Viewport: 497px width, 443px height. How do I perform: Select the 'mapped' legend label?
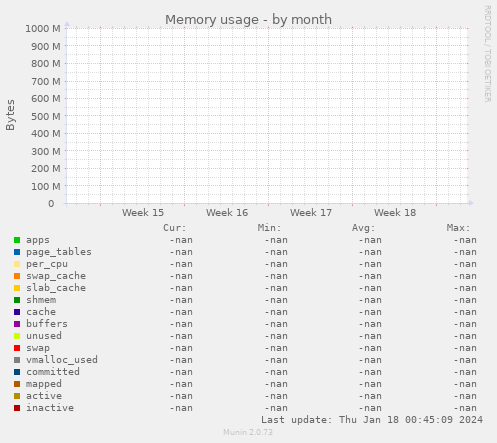pos(44,384)
